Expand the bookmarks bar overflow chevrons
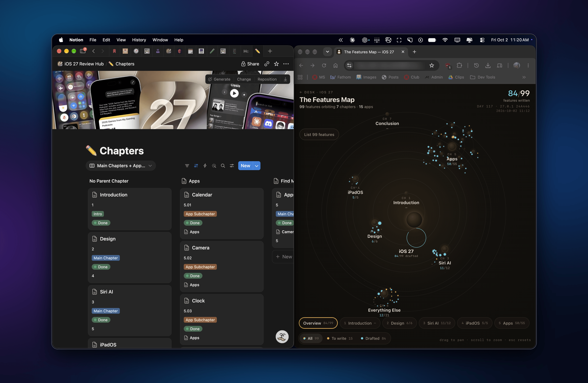 pos(524,77)
